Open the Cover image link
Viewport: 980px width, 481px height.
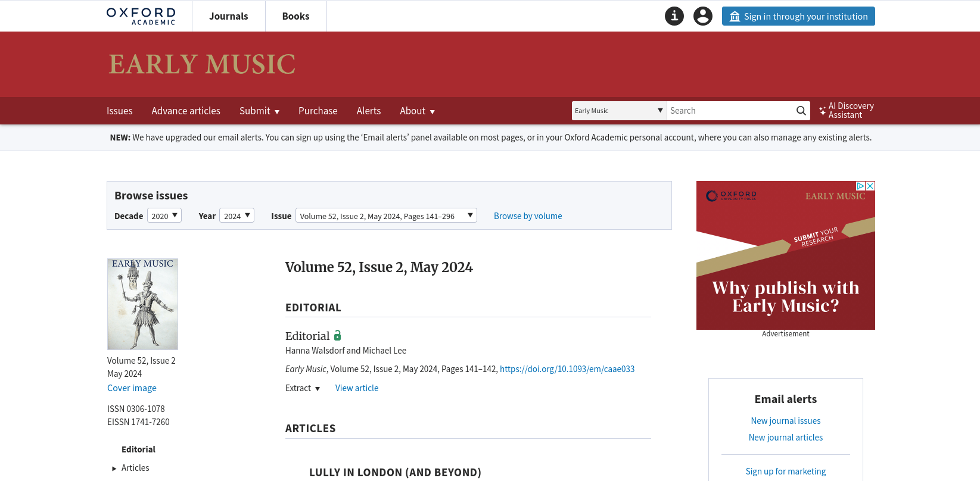(132, 388)
